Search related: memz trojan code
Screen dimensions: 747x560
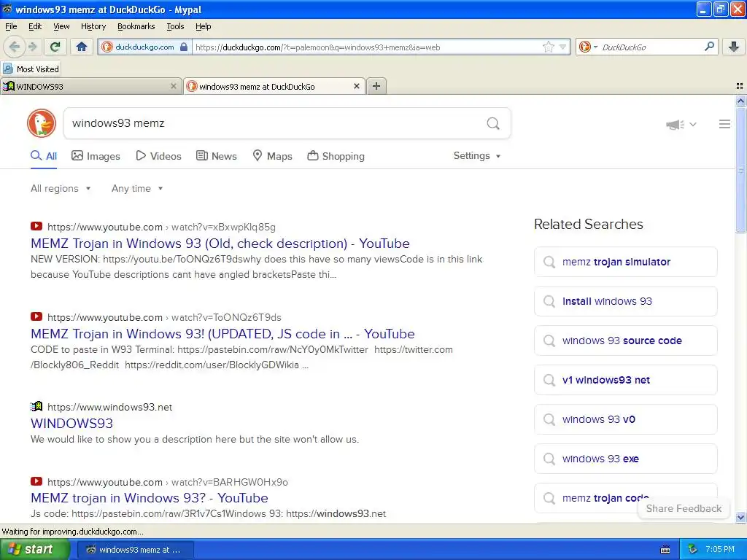point(625,498)
